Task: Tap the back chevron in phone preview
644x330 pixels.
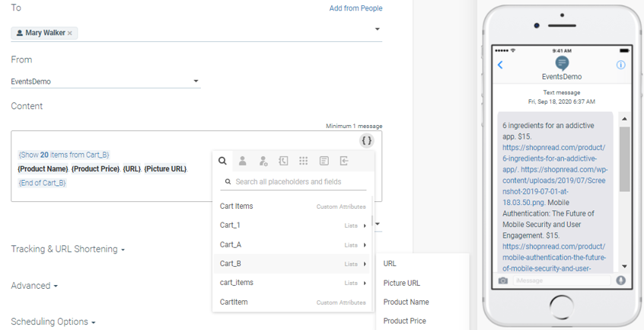Action: point(500,66)
